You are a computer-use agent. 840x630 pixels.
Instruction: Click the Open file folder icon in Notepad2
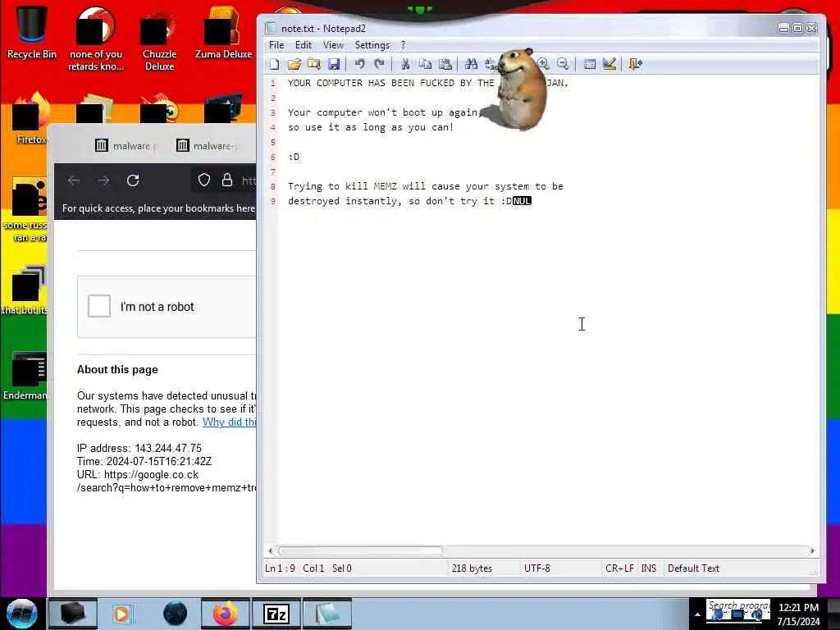(x=294, y=64)
